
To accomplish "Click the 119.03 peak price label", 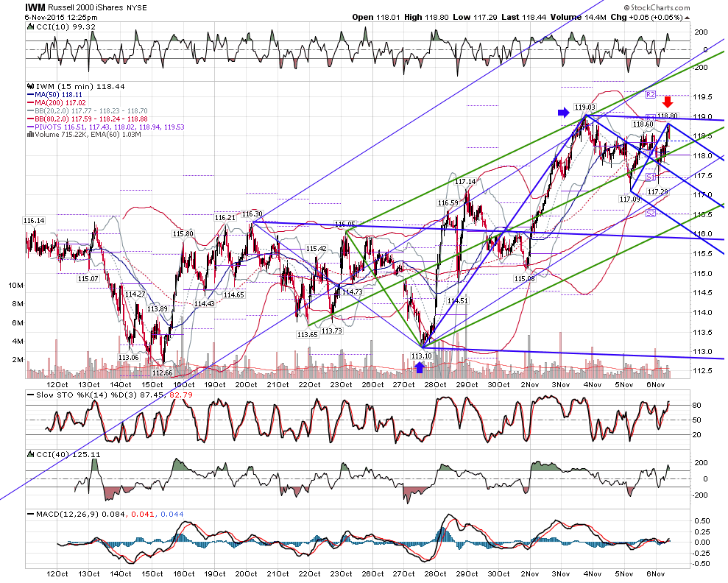I will [584, 107].
